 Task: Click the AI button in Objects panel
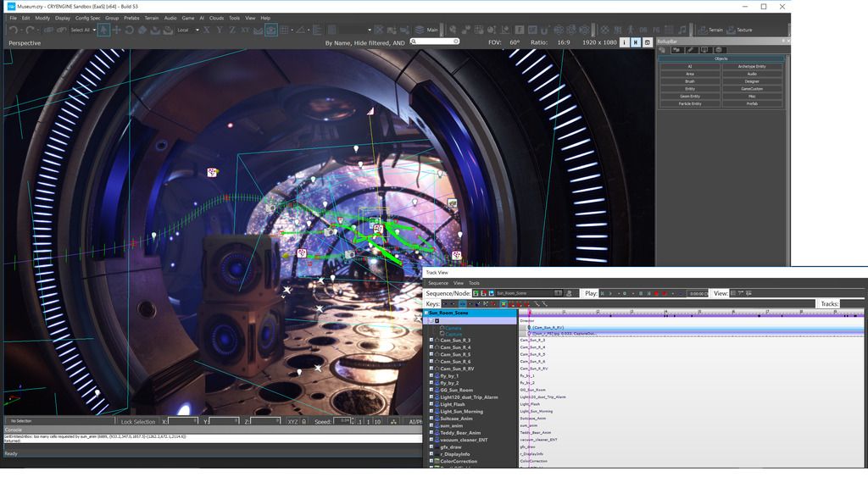690,66
